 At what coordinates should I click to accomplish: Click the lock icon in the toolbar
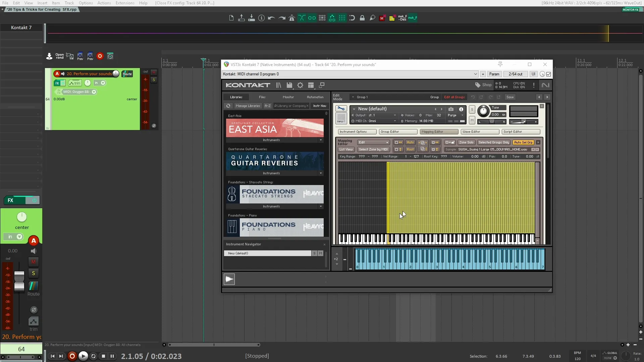(362, 18)
